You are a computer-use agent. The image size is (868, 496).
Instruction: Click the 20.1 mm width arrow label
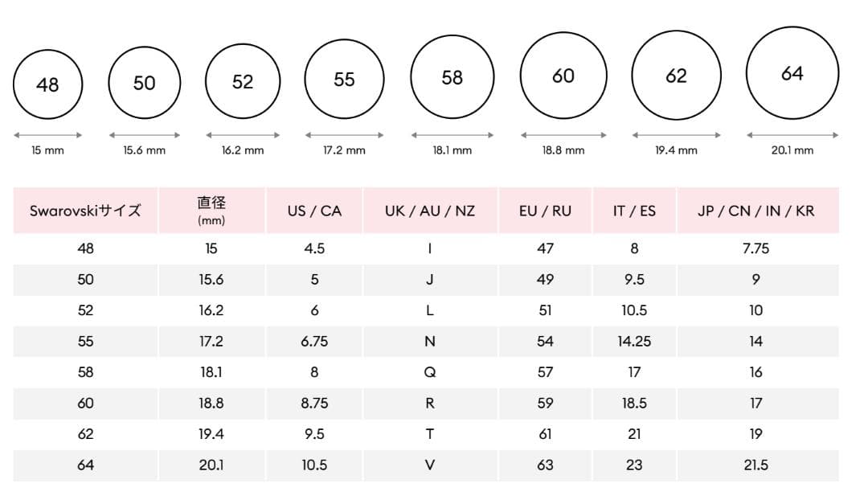(x=792, y=150)
